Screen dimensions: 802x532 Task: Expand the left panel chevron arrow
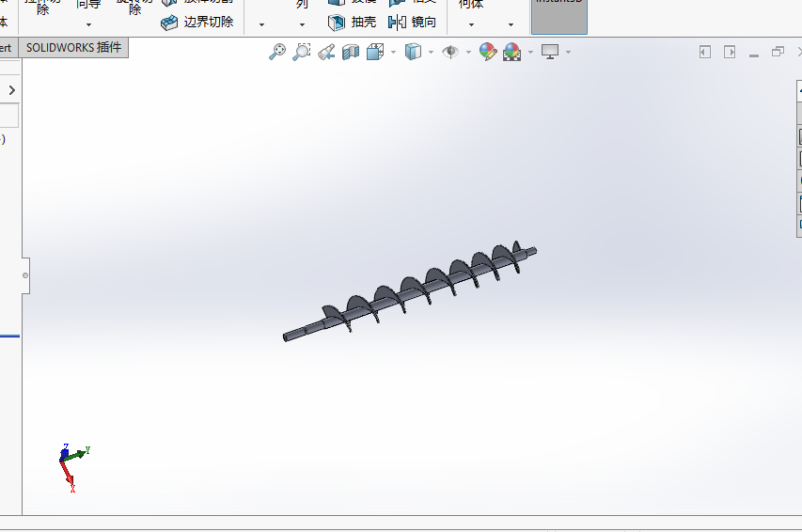point(11,90)
